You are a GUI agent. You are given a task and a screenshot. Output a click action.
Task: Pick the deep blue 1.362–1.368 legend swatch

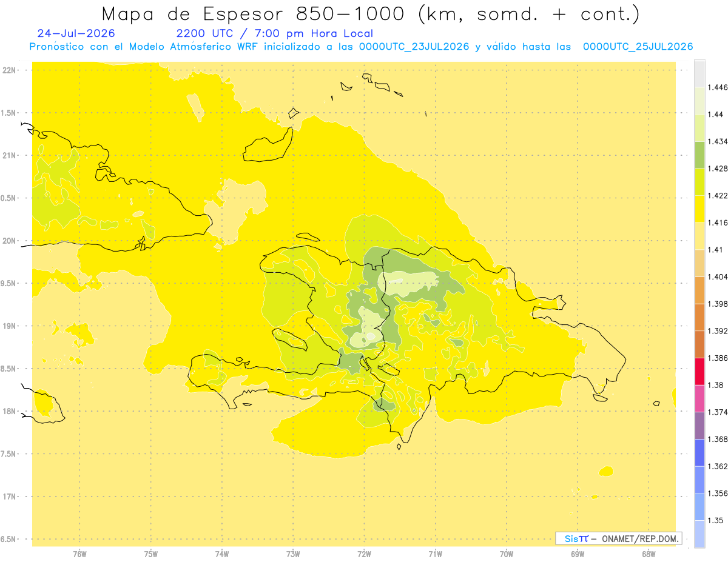point(699,452)
